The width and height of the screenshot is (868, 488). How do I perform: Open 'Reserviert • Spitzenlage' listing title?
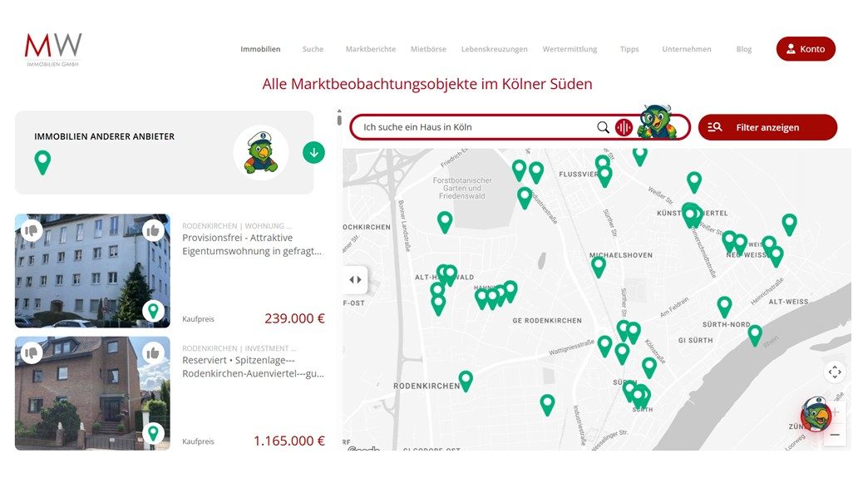pyautogui.click(x=253, y=367)
